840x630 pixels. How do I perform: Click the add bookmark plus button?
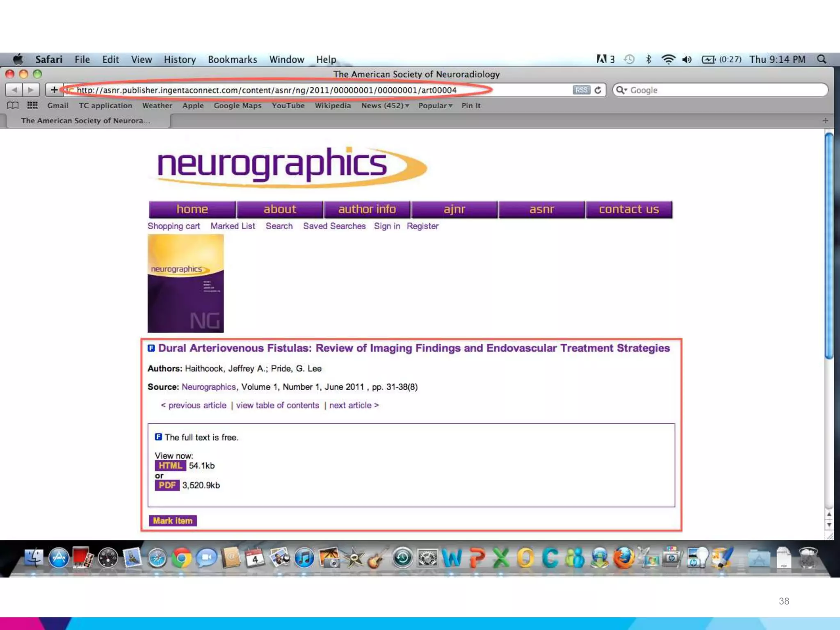pos(54,90)
